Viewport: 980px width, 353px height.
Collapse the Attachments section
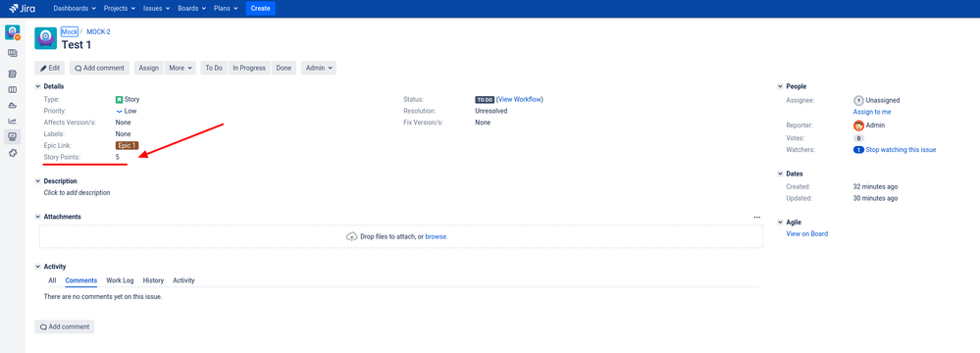click(38, 217)
